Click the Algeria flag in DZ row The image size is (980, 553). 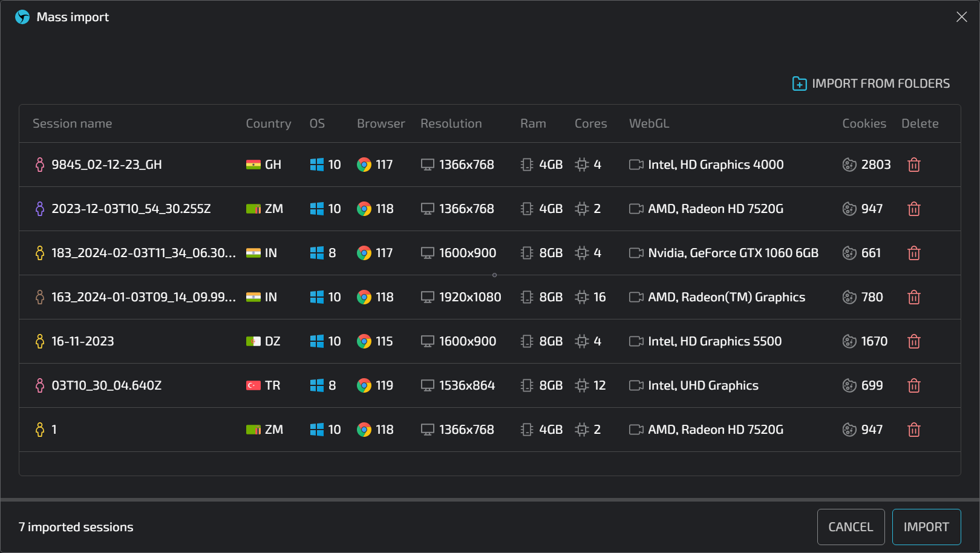[253, 341]
